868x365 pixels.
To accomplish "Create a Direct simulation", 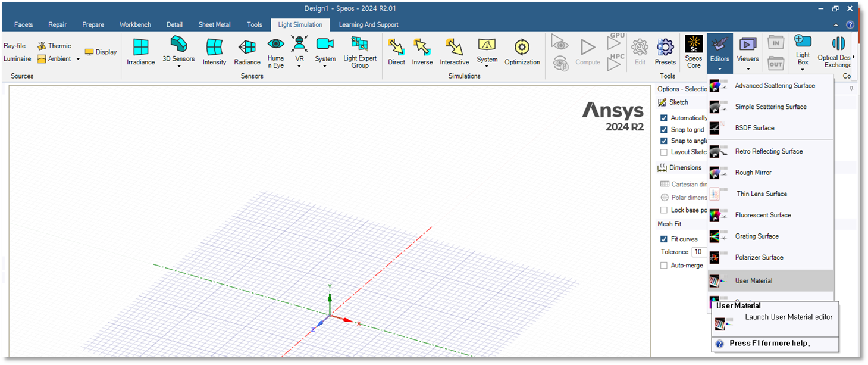I will (x=396, y=52).
